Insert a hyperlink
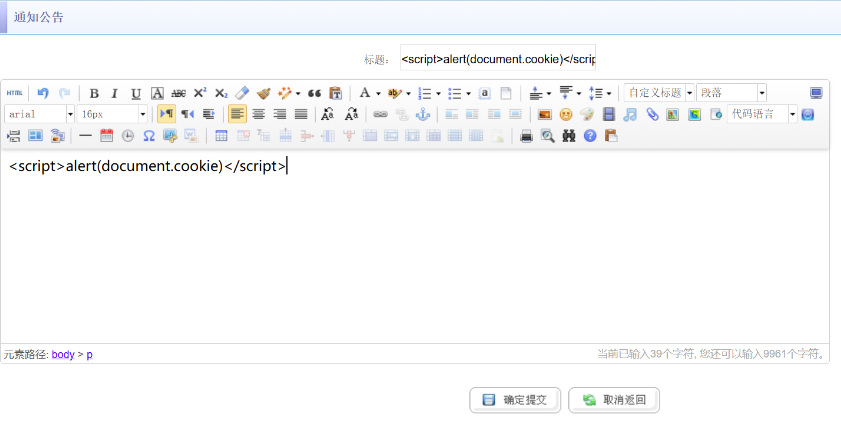This screenshot has width=841, height=426. click(380, 114)
